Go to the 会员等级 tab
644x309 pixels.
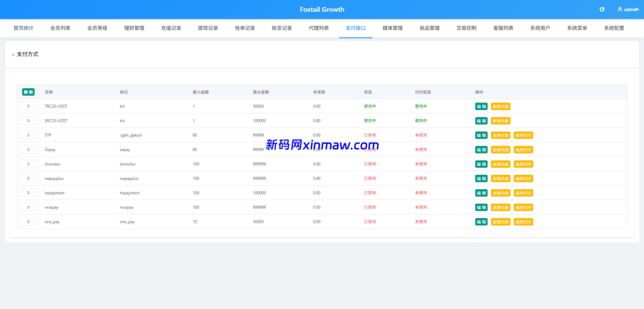[97, 28]
